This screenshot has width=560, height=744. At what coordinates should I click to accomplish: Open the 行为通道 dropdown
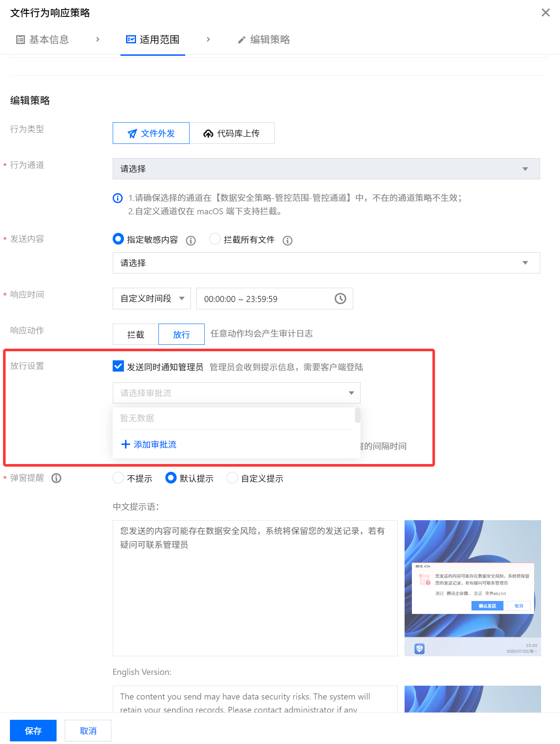point(326,169)
